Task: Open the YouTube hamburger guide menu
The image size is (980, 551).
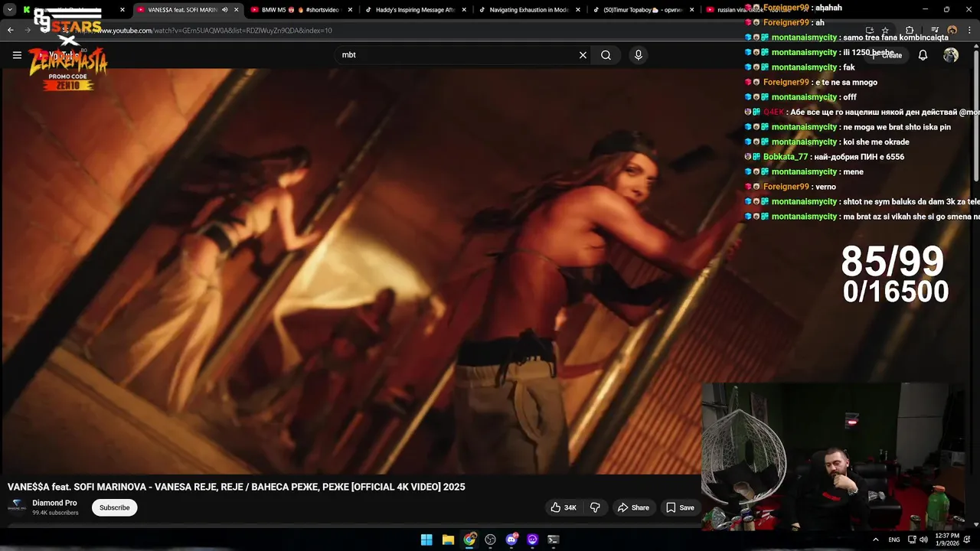Action: tap(17, 55)
